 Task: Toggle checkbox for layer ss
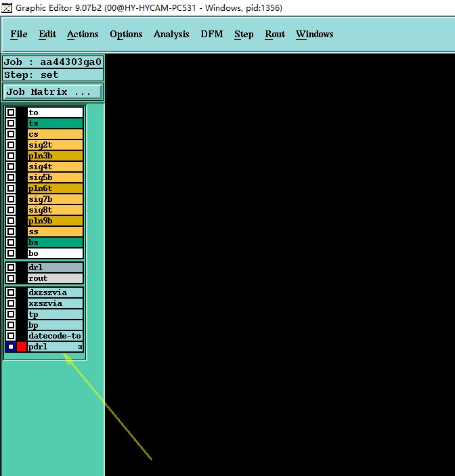pyautogui.click(x=11, y=232)
